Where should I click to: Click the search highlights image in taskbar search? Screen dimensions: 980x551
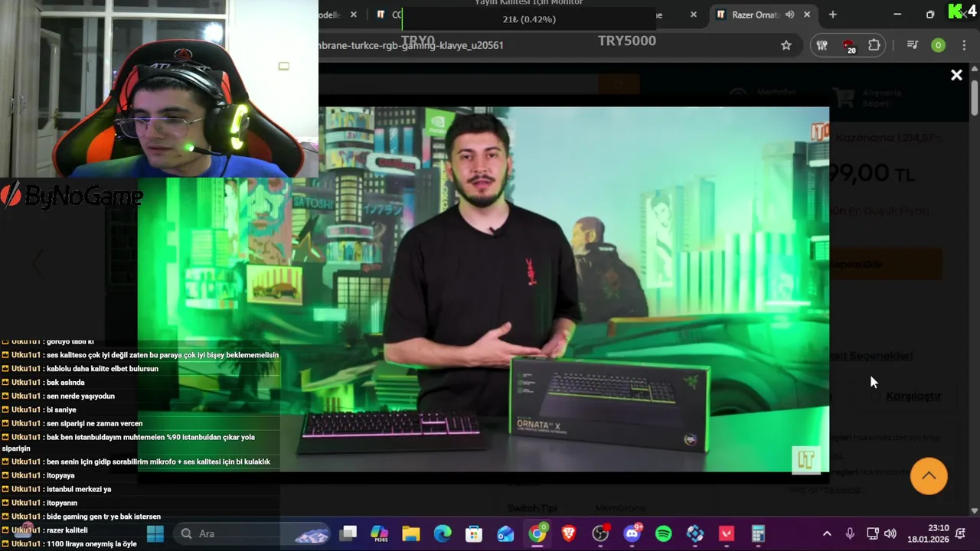click(312, 534)
